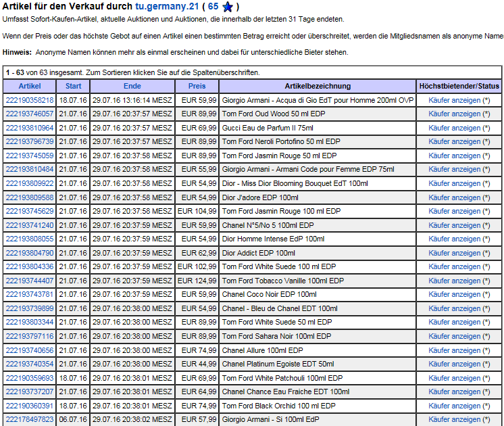This screenshot has height=426, width=504.
Task: Open item number 222193804790
Action: pos(30,253)
